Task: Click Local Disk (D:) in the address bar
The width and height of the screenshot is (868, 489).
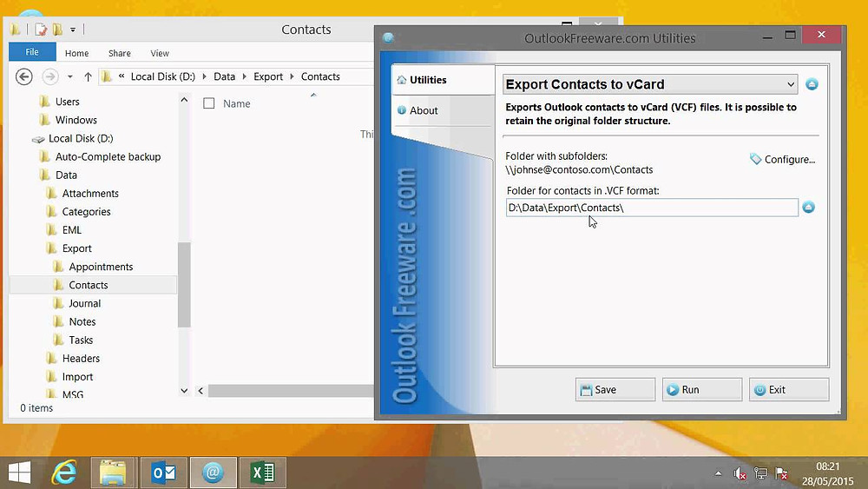Action: tap(163, 76)
